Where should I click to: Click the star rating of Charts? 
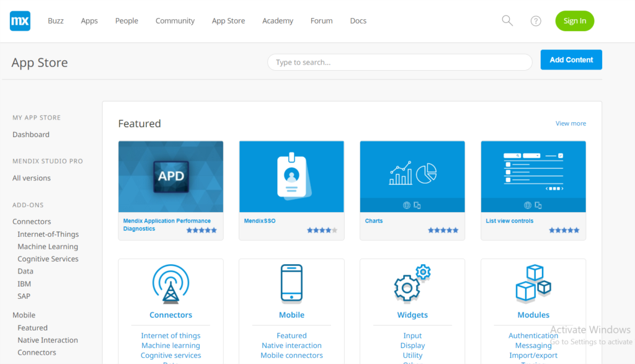[x=443, y=231]
